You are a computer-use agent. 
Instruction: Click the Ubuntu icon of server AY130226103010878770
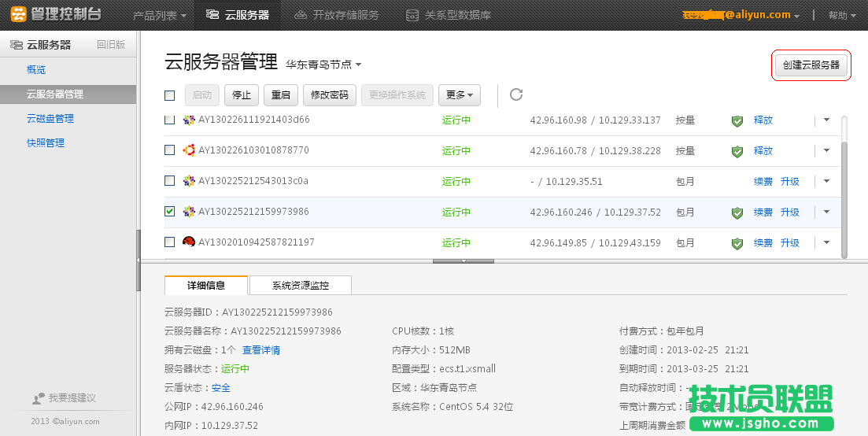189,150
